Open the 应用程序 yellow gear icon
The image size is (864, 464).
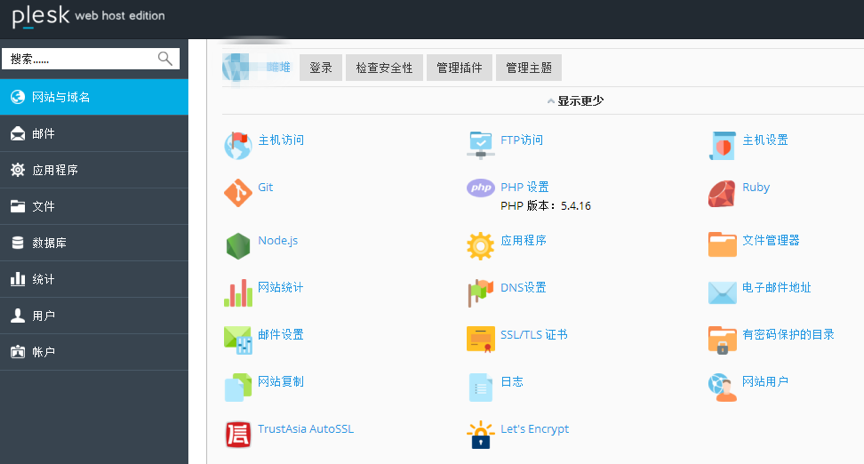(x=480, y=246)
